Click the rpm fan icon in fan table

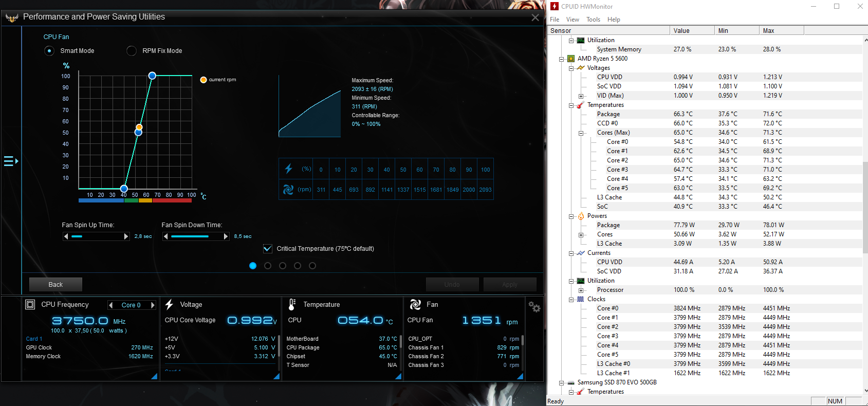coord(288,190)
